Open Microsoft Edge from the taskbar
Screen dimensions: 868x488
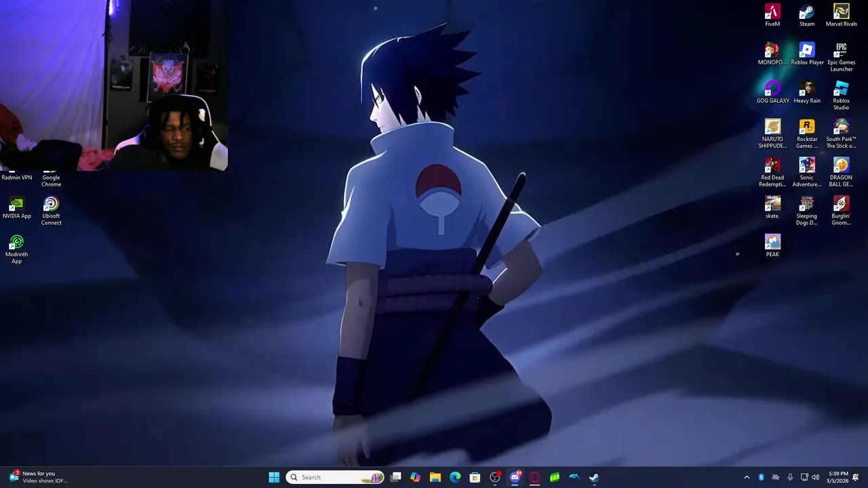click(x=455, y=477)
